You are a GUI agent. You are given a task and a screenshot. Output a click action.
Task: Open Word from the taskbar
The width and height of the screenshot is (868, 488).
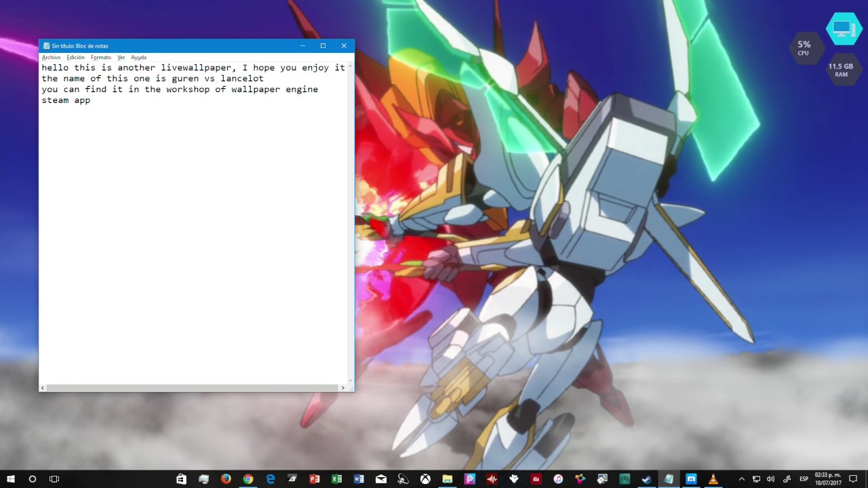point(359,479)
